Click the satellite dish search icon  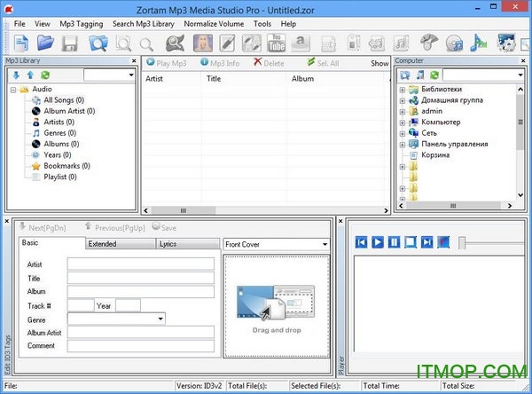tap(175, 43)
